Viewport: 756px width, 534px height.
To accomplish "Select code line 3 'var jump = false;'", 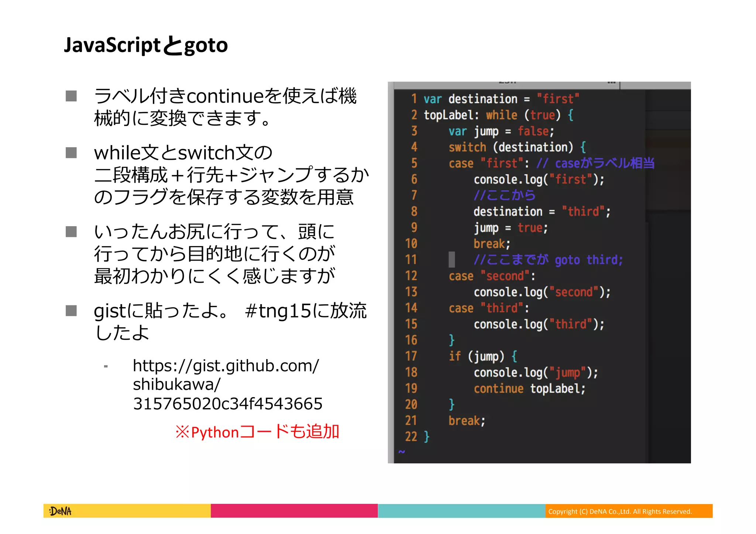I will [x=501, y=131].
